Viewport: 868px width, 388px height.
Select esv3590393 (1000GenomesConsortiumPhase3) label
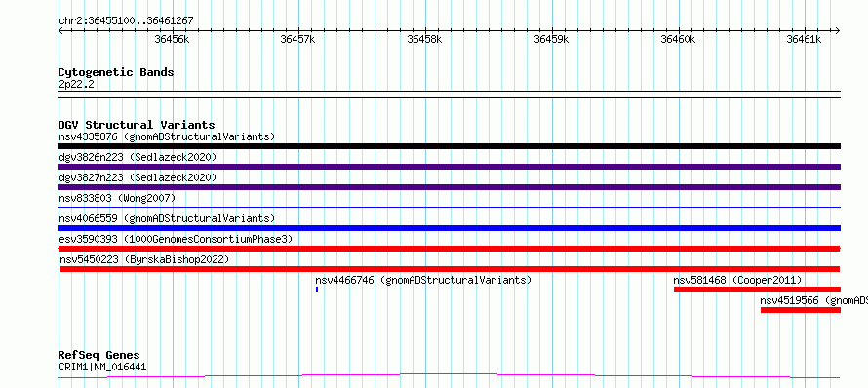[176, 239]
